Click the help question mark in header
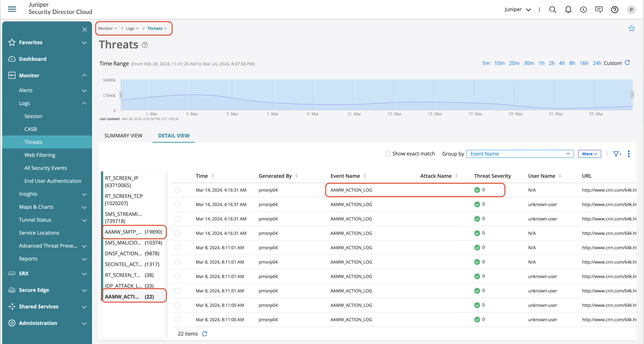This screenshot has width=644, height=344. [x=615, y=9]
